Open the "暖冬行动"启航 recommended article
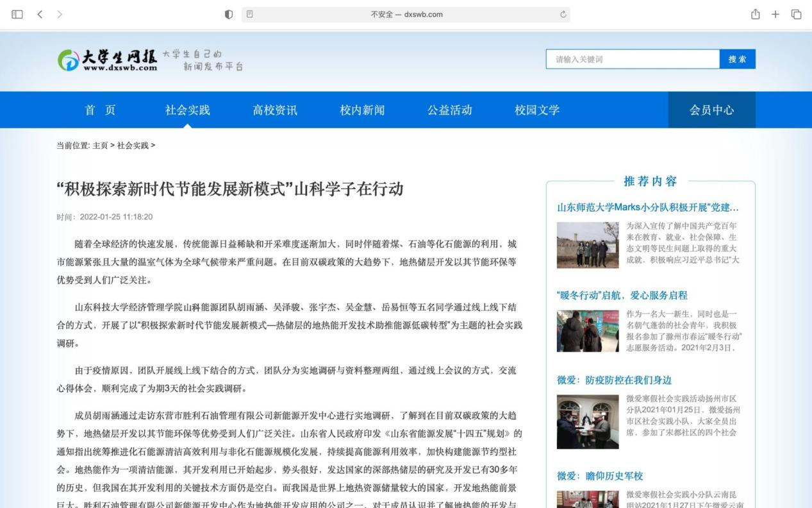The image size is (812, 508). 622,295
